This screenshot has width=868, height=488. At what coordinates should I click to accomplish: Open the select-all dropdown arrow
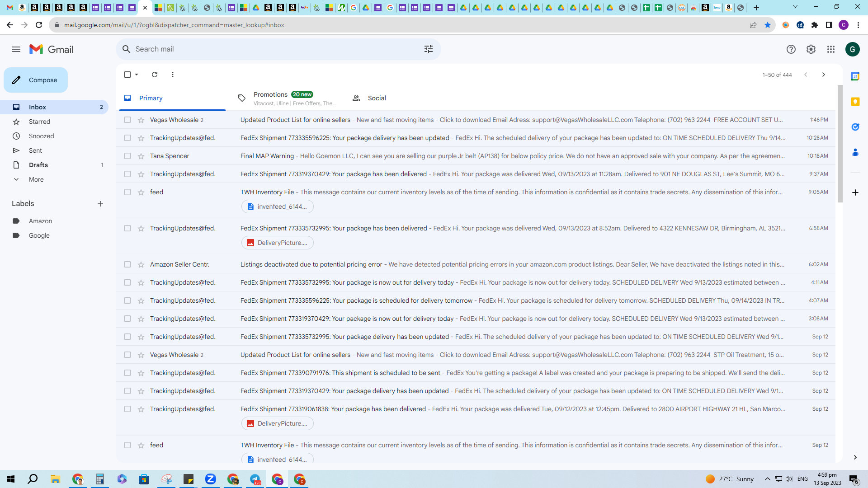137,75
